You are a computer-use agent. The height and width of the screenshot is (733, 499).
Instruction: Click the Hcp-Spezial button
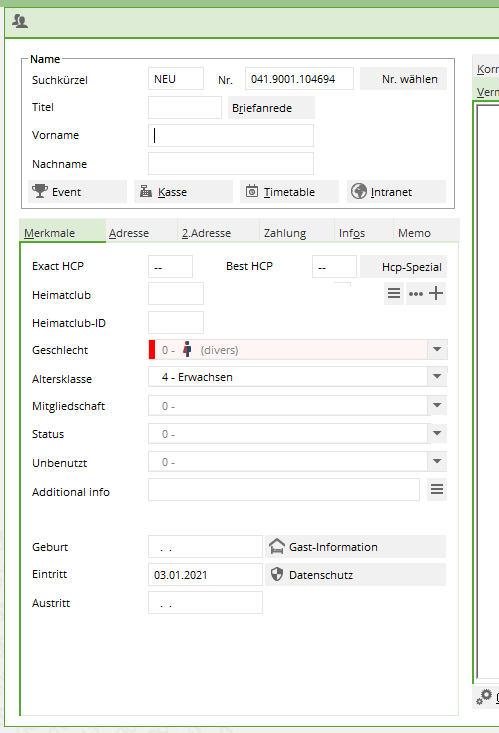tap(404, 266)
